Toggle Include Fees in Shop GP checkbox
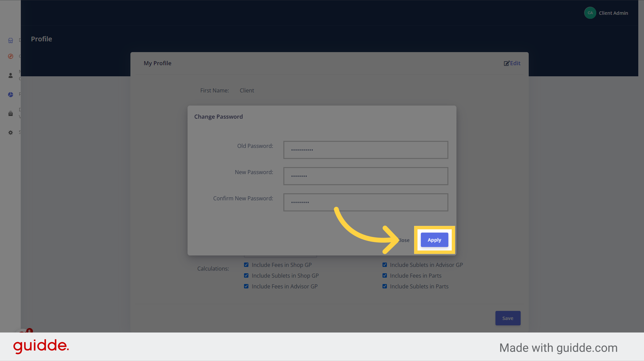This screenshot has height=361, width=644. (246, 265)
